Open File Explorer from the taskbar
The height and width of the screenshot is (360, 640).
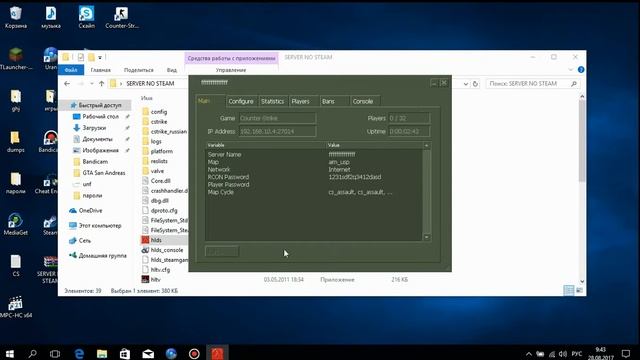[x=102, y=353]
